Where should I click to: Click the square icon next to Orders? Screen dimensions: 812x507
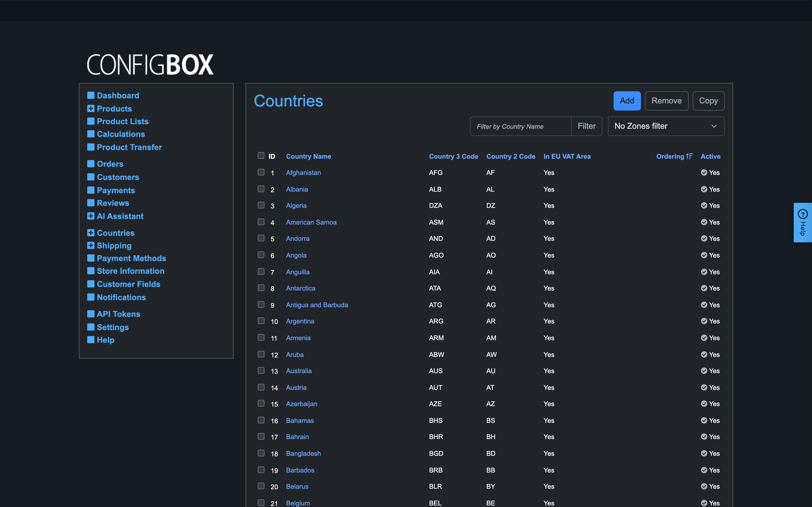pyautogui.click(x=91, y=164)
